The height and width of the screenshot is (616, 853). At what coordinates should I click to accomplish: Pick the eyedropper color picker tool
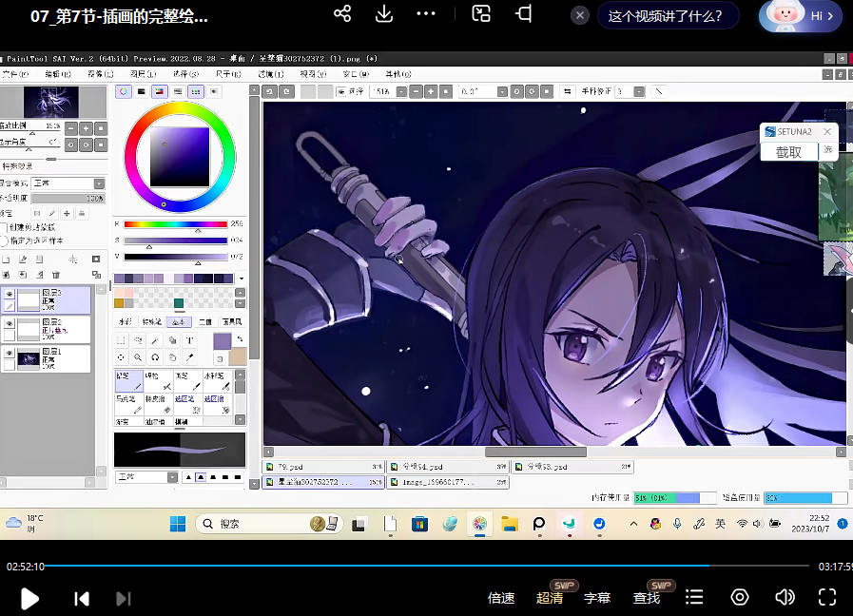click(190, 357)
